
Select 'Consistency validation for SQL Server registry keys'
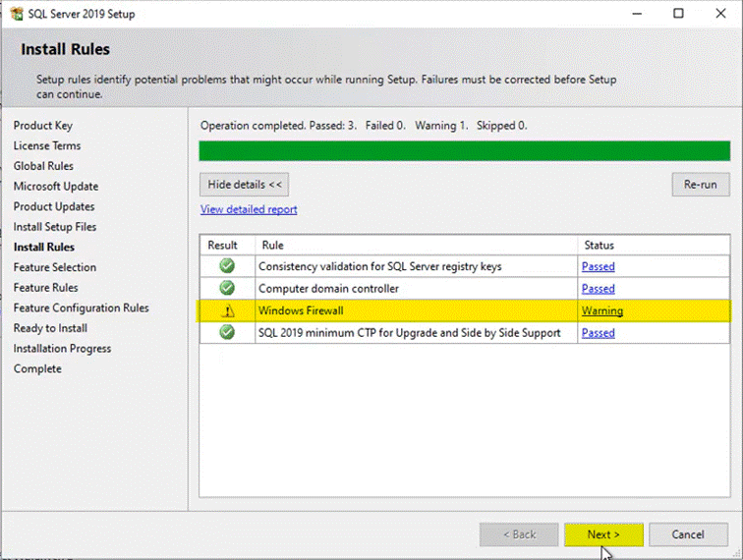click(x=380, y=266)
